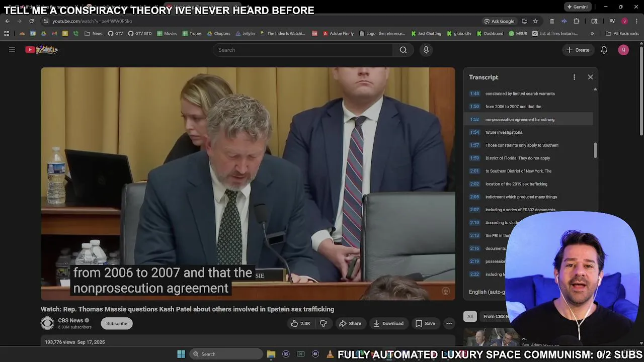644x362 pixels.
Task: Select the All chip filter
Action: pyautogui.click(x=470, y=316)
